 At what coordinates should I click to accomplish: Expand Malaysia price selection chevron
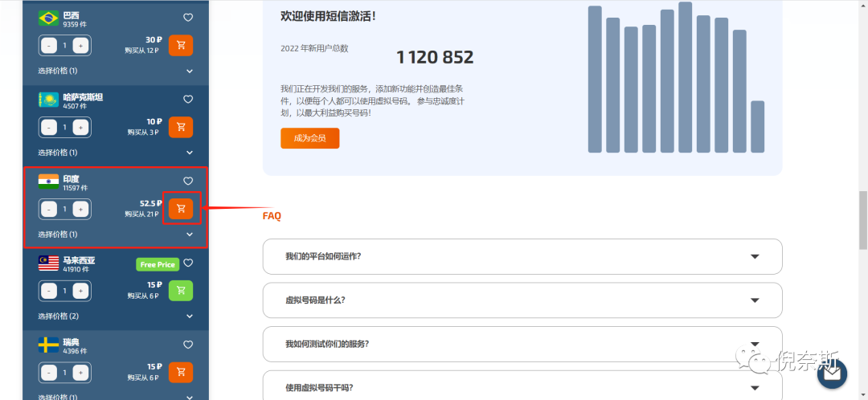tap(190, 316)
